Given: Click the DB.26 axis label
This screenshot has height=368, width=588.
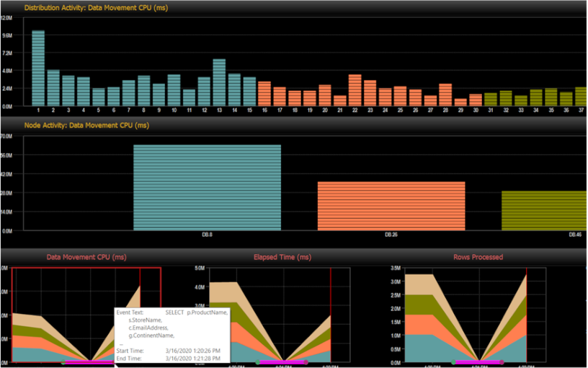Looking at the screenshot, I should (x=390, y=235).
